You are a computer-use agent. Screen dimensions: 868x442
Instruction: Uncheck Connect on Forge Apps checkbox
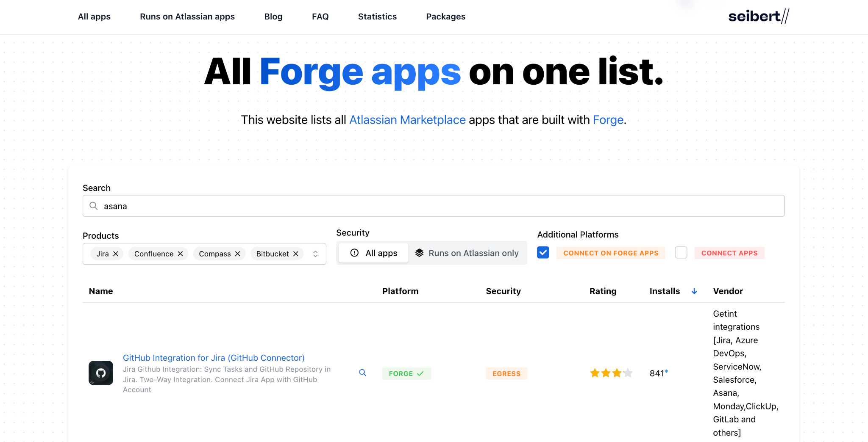pyautogui.click(x=543, y=252)
